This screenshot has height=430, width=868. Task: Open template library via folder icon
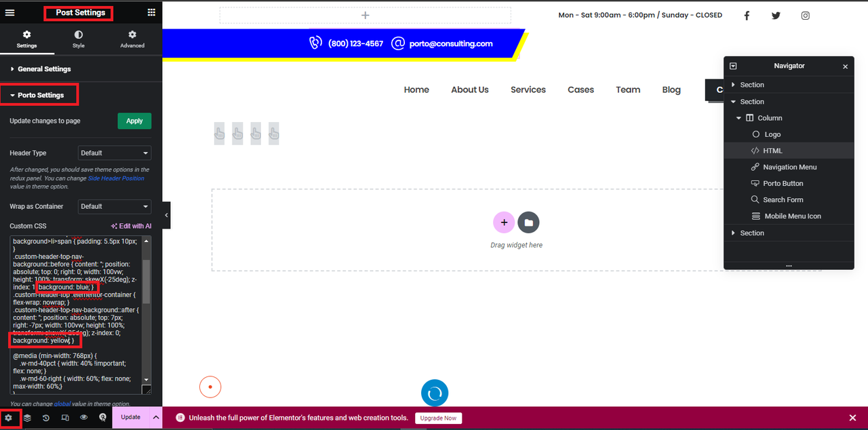pos(528,222)
